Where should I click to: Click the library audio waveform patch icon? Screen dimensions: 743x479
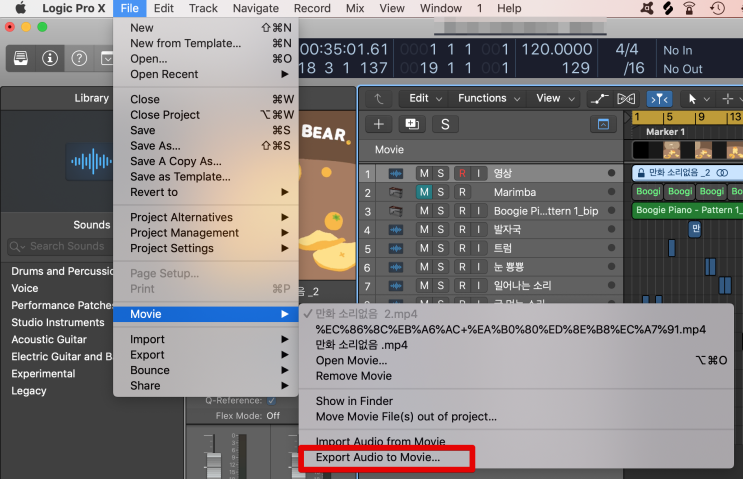point(91,162)
